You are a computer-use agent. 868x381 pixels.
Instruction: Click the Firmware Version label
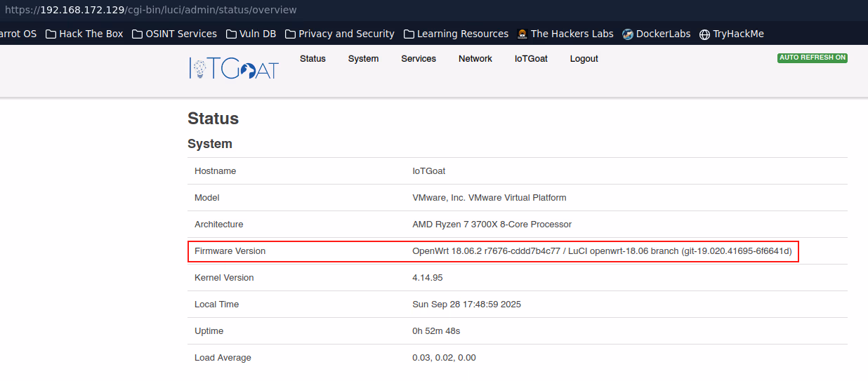coord(230,251)
